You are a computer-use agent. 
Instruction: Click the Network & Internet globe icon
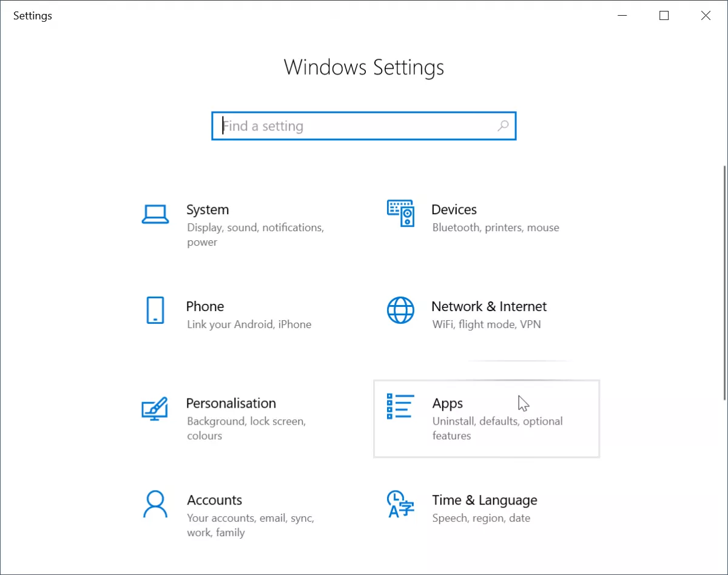(400, 310)
